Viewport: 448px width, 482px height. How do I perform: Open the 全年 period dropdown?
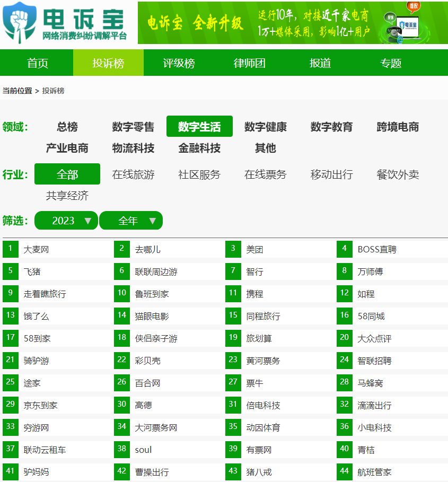click(x=131, y=221)
